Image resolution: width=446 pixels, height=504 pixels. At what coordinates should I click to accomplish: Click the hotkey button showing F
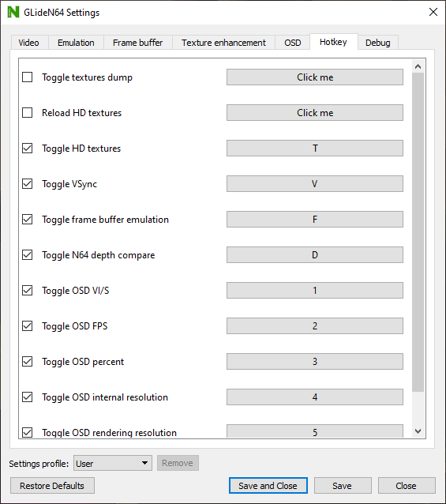pyautogui.click(x=315, y=219)
